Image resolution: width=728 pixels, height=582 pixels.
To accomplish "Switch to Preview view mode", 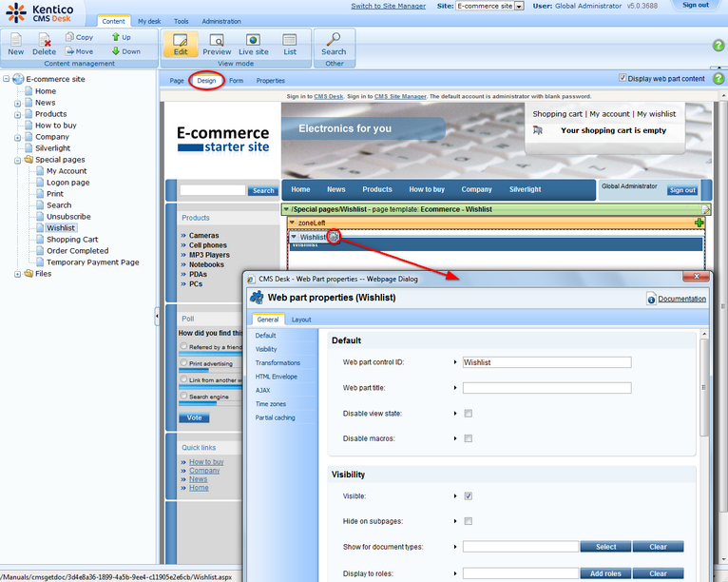I will 217,44.
